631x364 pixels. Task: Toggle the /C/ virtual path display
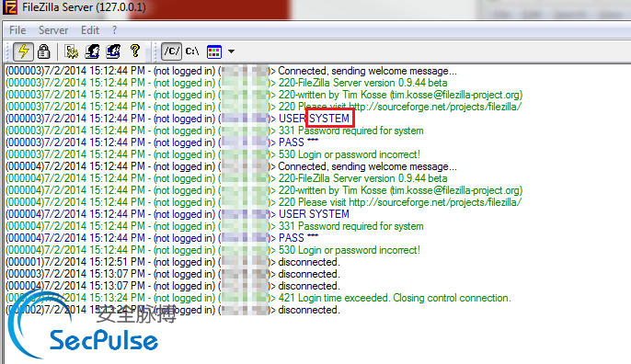point(172,51)
